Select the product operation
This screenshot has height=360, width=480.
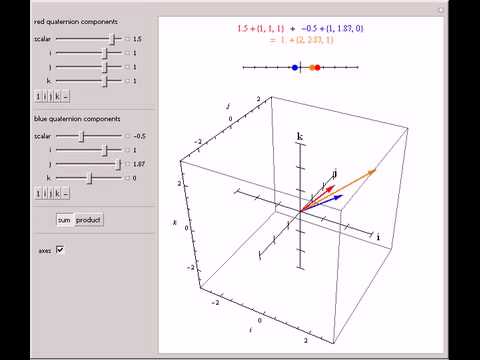88,220
